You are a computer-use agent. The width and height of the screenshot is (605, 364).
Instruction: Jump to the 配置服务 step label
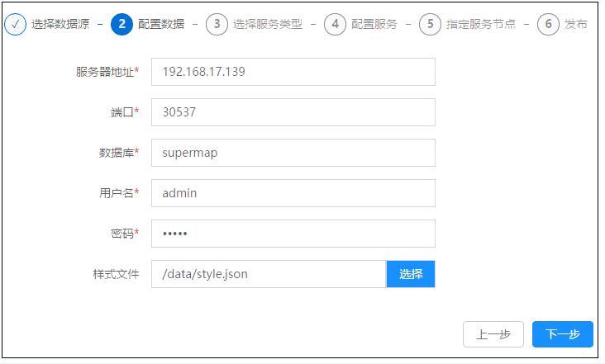(x=374, y=24)
